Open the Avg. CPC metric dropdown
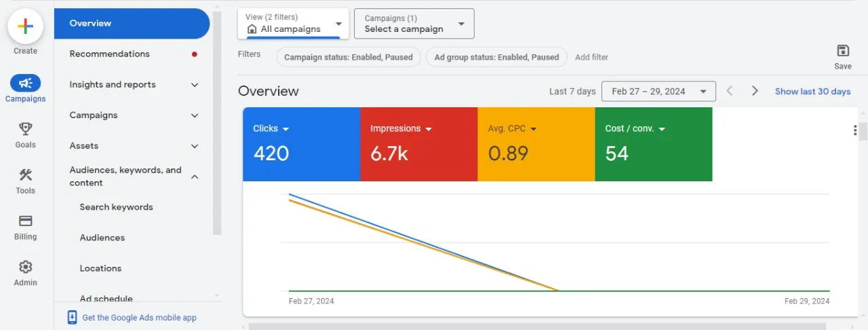Image resolution: width=868 pixels, height=330 pixels. click(534, 129)
